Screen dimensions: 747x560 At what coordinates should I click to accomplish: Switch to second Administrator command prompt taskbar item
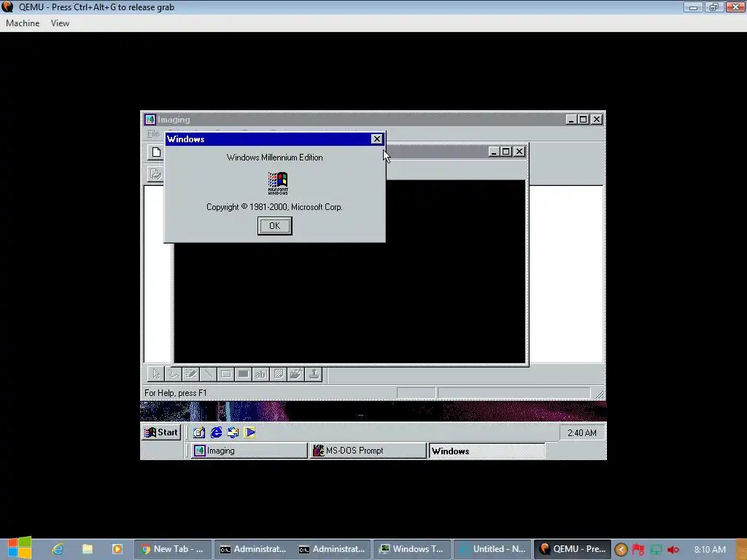click(x=332, y=549)
